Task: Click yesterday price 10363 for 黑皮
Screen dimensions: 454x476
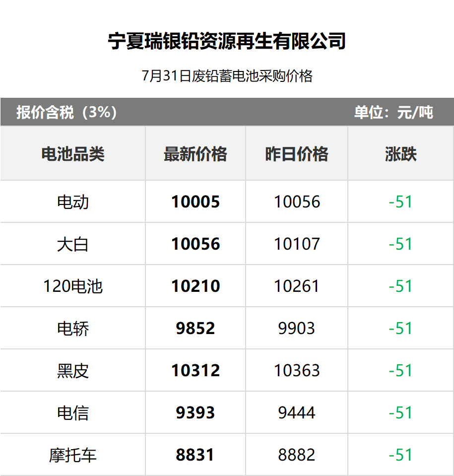Action: pos(297,371)
